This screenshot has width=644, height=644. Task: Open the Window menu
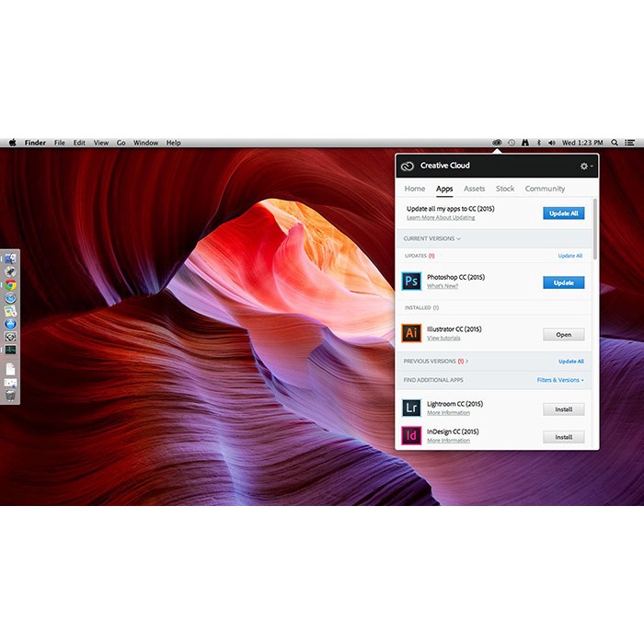(145, 143)
